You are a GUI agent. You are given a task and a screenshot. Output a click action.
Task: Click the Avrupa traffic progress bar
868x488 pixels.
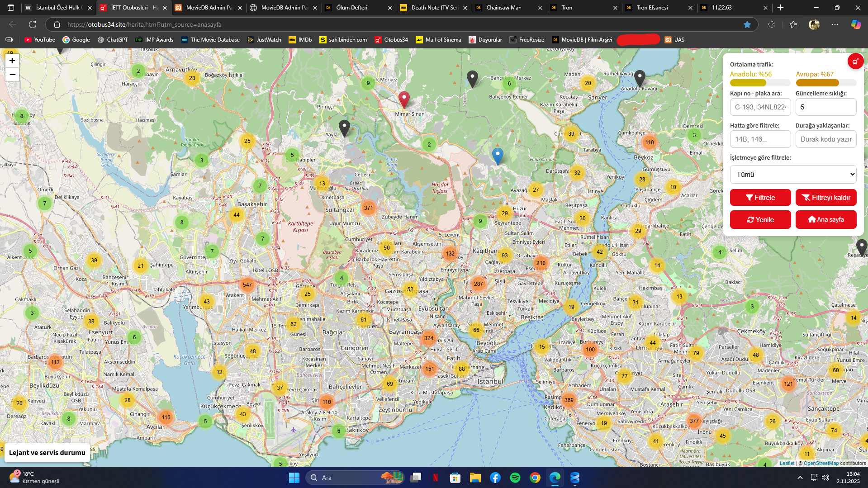click(x=825, y=83)
